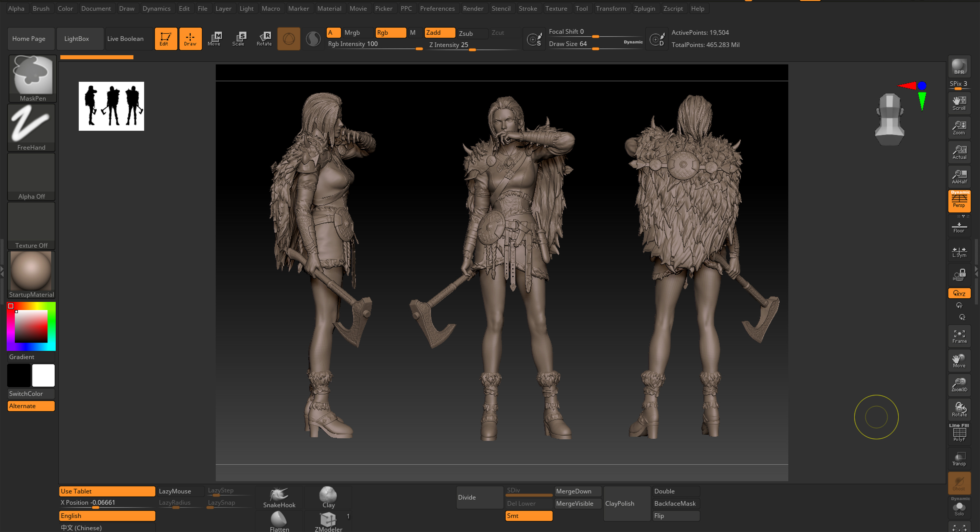Click the right-panel Rotate view icon
The height and width of the screenshot is (532, 980).
click(x=959, y=410)
